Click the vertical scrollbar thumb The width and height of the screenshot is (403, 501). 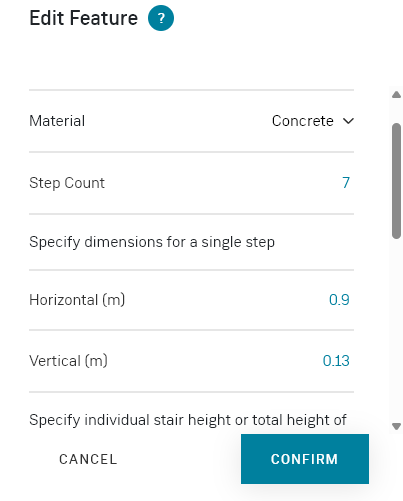pyautogui.click(x=396, y=181)
